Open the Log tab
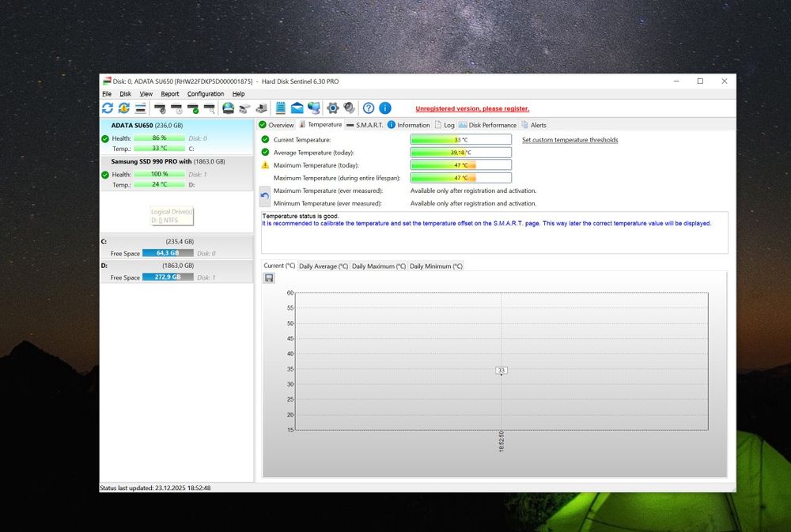 [445, 125]
